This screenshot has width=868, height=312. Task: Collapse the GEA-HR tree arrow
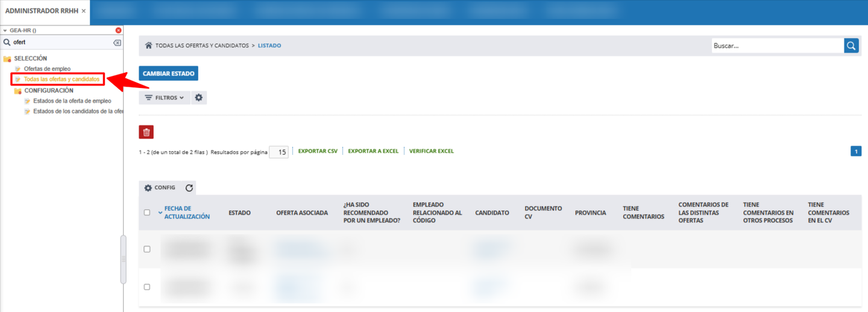[5, 30]
